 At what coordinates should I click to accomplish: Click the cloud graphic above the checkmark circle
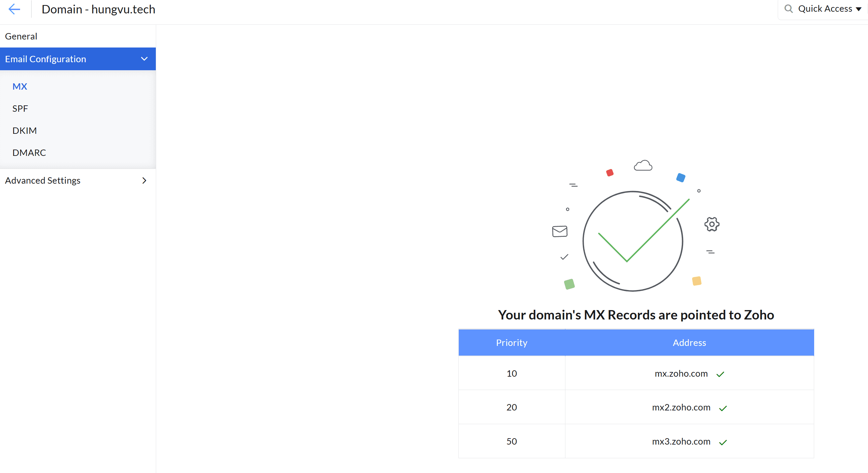tap(643, 166)
